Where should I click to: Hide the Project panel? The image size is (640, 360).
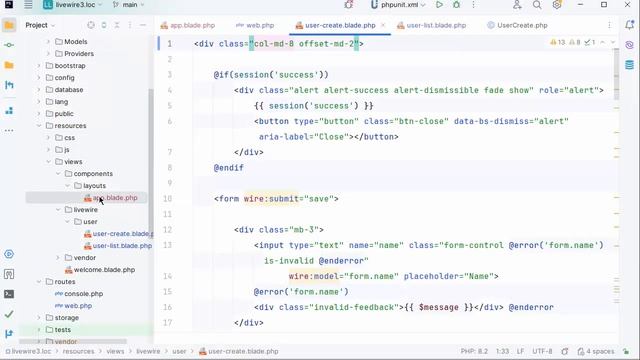pyautogui.click(x=143, y=25)
